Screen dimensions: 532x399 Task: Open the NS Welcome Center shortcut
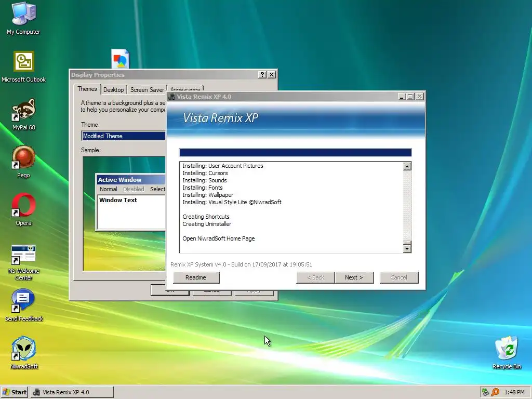[23, 262]
